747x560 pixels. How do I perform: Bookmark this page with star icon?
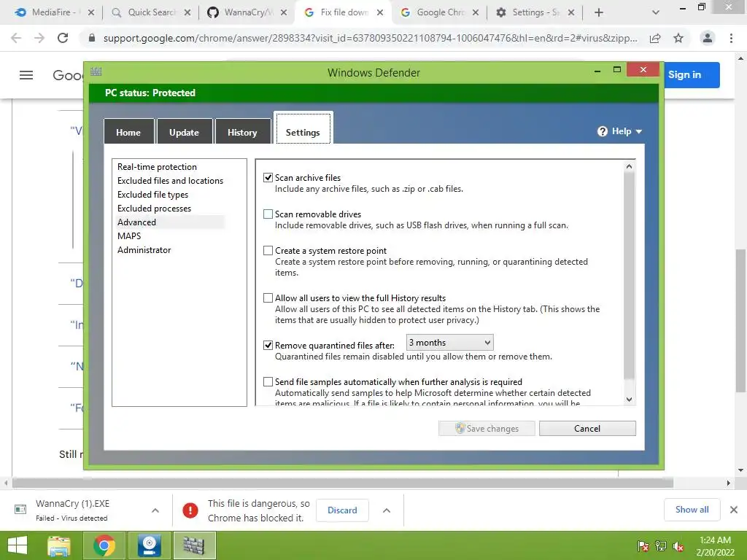(678, 38)
